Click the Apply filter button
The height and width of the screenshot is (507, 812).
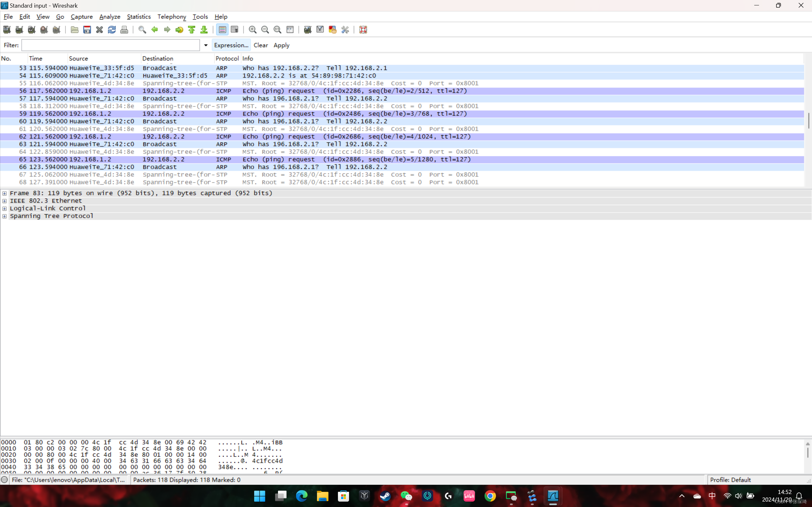click(281, 45)
